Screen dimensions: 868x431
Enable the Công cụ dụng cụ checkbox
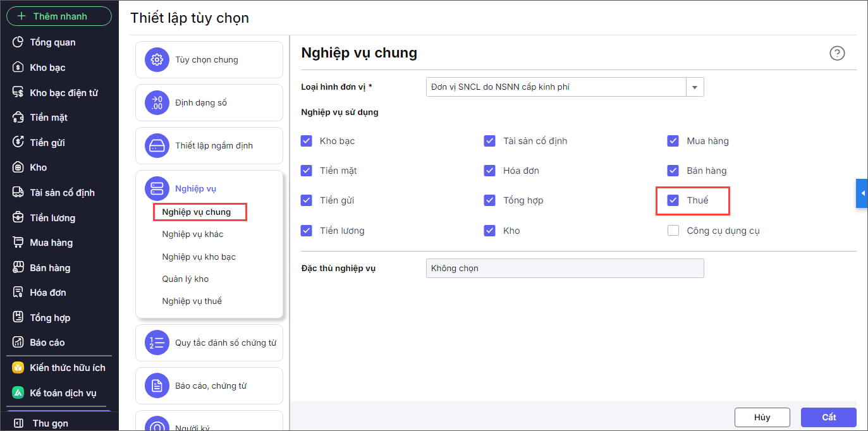[x=673, y=231]
